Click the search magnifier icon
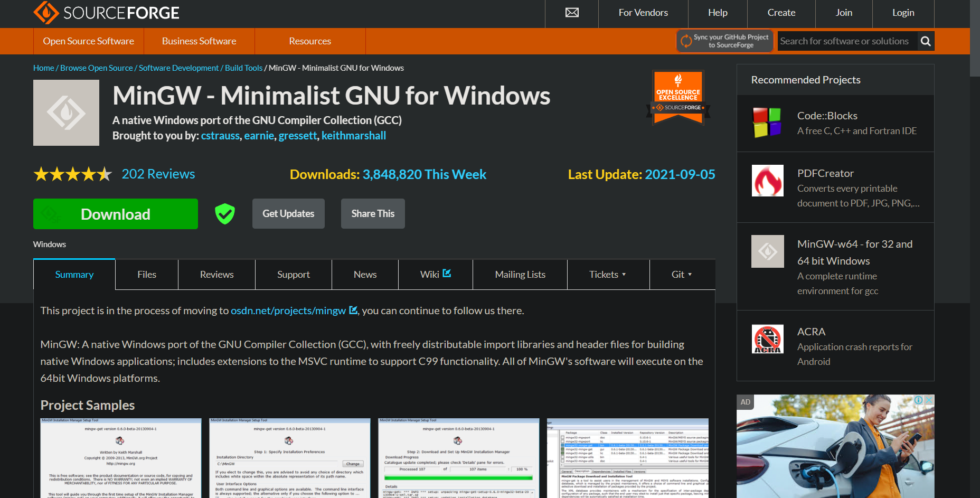 [x=925, y=41]
